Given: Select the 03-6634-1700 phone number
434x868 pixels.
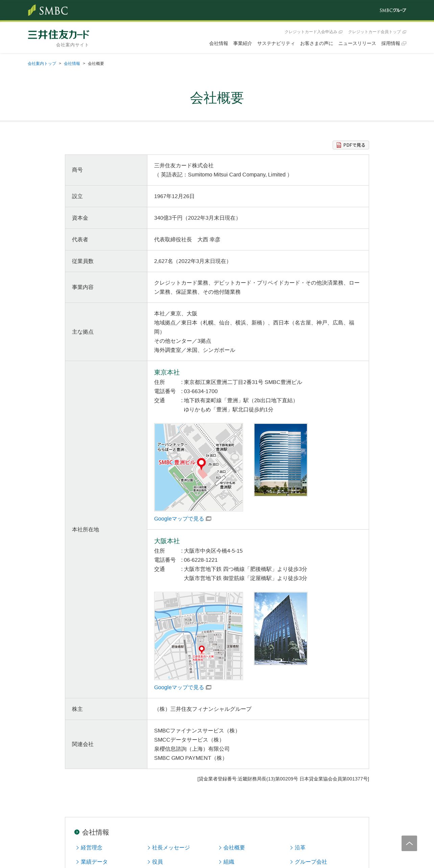Looking at the screenshot, I should coord(201,391).
